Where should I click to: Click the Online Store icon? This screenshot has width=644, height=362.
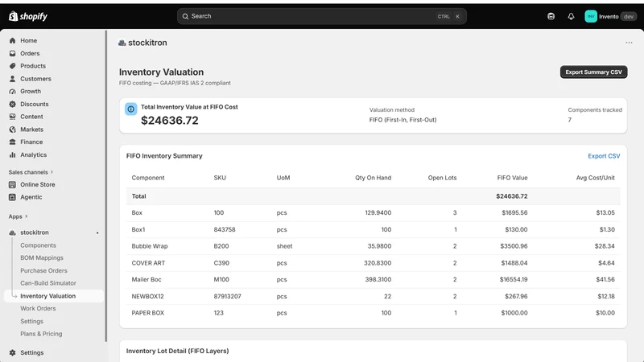pos(12,185)
